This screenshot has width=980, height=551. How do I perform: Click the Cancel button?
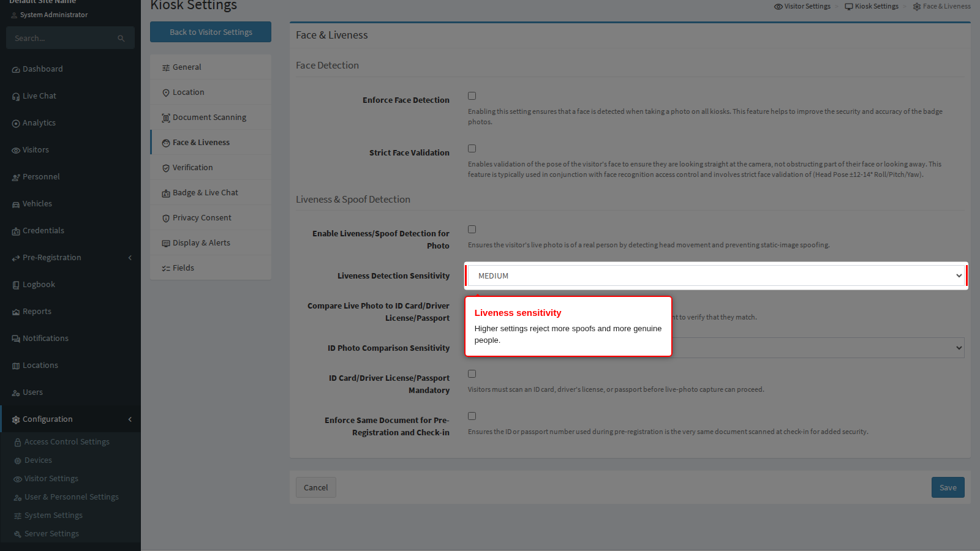[316, 487]
